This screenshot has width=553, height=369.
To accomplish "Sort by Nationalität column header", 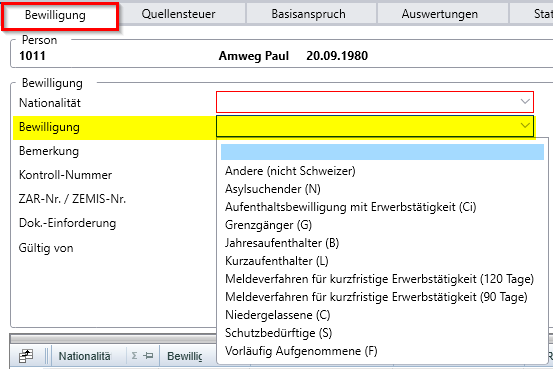I will pyautogui.click(x=85, y=356).
